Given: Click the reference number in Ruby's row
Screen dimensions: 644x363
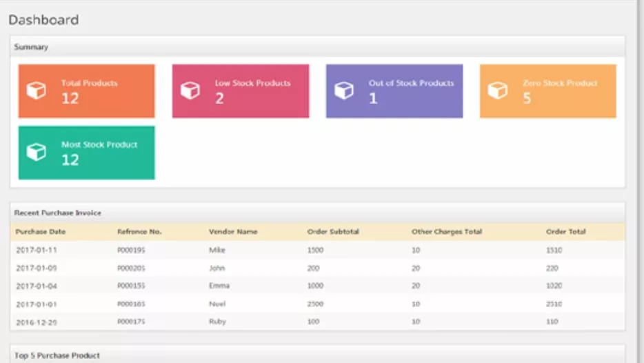Looking at the screenshot, I should coord(131,322).
